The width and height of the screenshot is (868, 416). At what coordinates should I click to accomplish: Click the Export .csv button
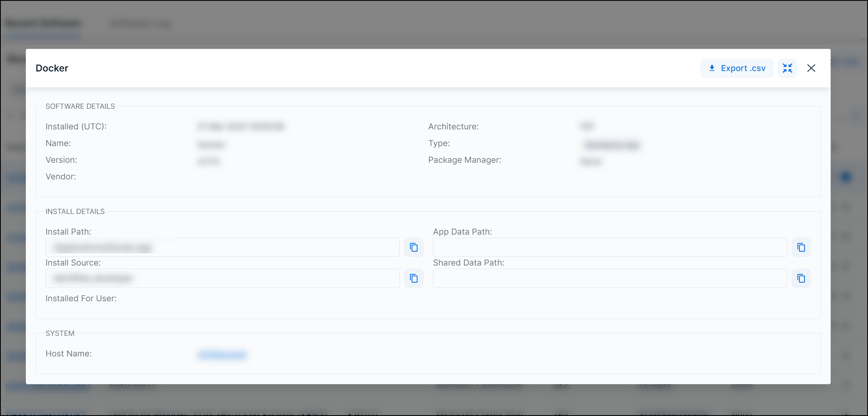click(x=736, y=68)
